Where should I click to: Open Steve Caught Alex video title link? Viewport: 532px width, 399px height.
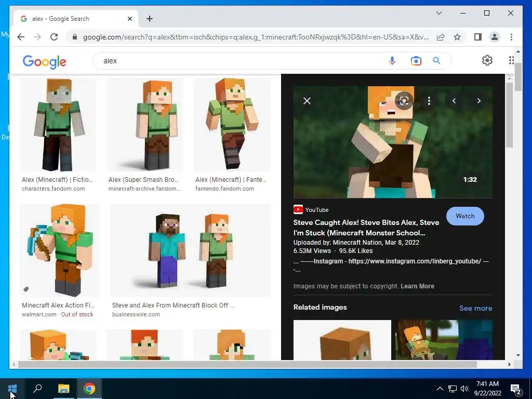366,228
